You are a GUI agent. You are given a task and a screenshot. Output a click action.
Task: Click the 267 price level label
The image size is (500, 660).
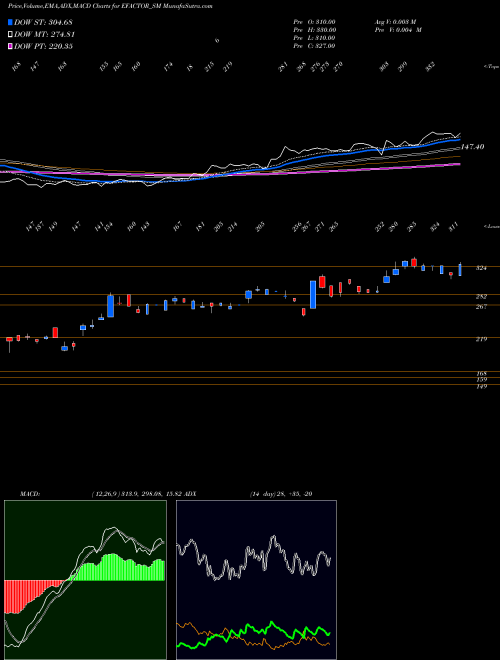click(481, 307)
